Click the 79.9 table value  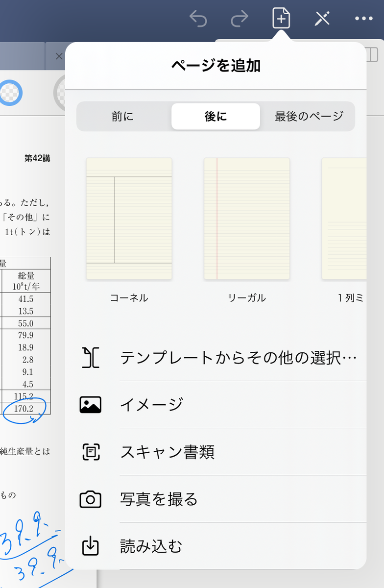[25, 335]
